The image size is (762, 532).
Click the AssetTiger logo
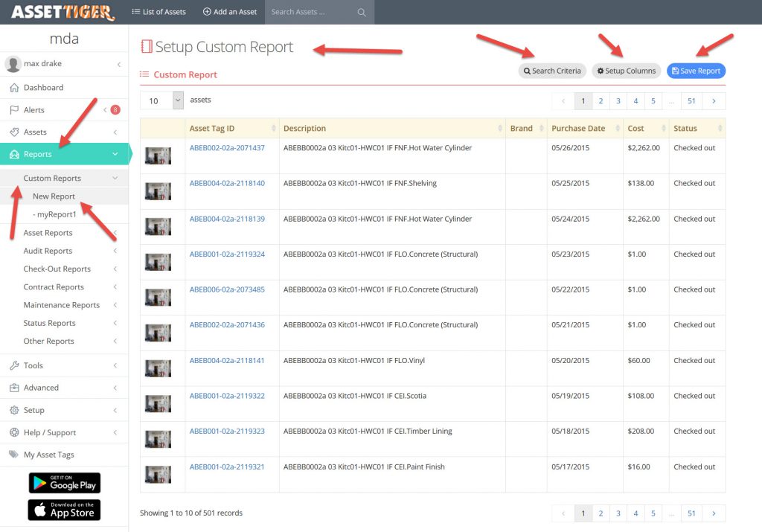click(x=63, y=12)
